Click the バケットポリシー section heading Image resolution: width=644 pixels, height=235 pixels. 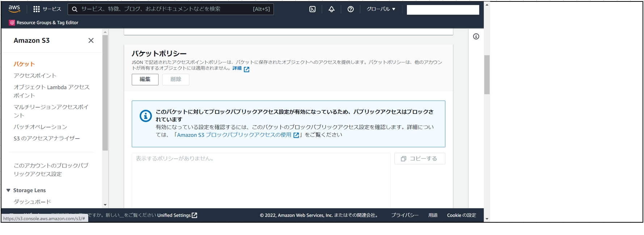159,53
